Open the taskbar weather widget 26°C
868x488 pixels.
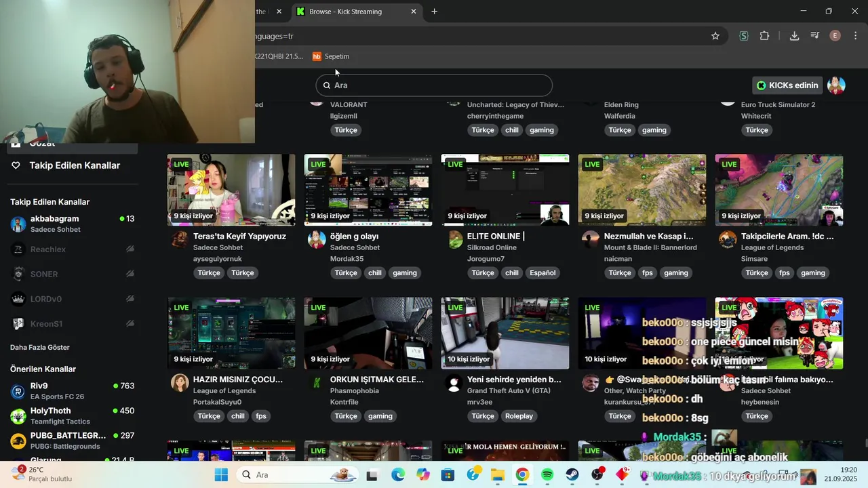point(42,474)
